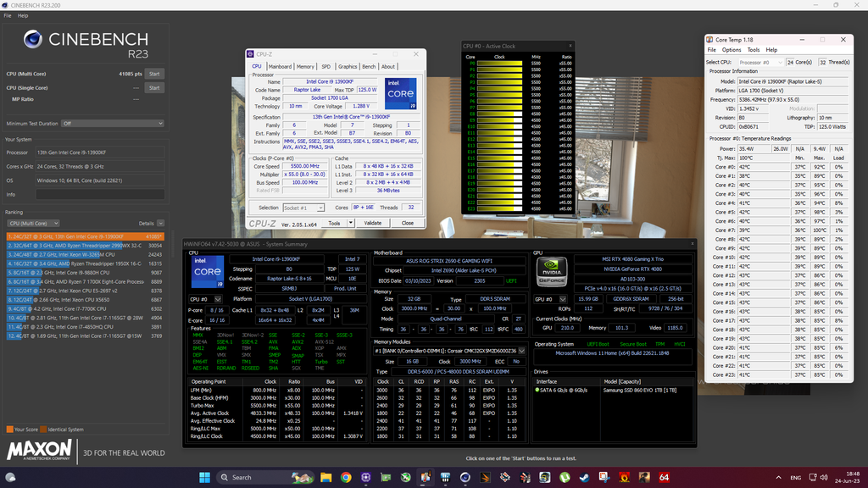The width and height of the screenshot is (868, 488).
Task: Expand the HWiNFO memory module selector
Action: (x=521, y=350)
